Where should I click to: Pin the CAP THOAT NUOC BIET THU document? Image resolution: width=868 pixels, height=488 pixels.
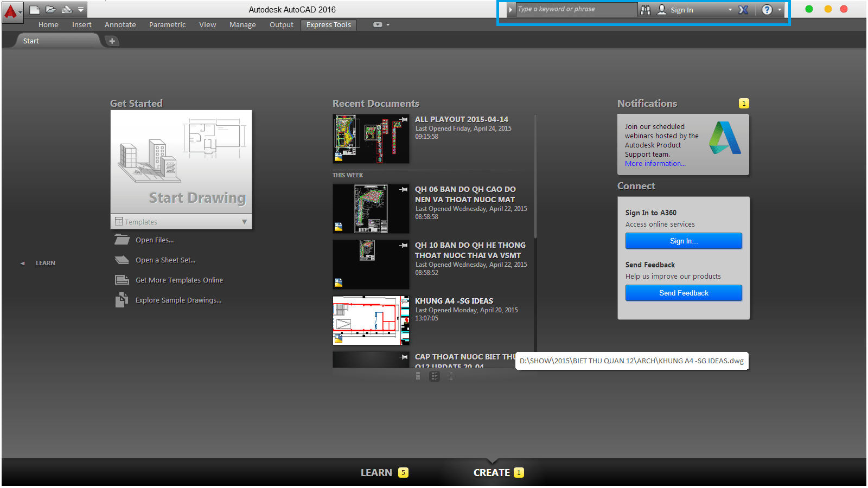[x=404, y=357]
